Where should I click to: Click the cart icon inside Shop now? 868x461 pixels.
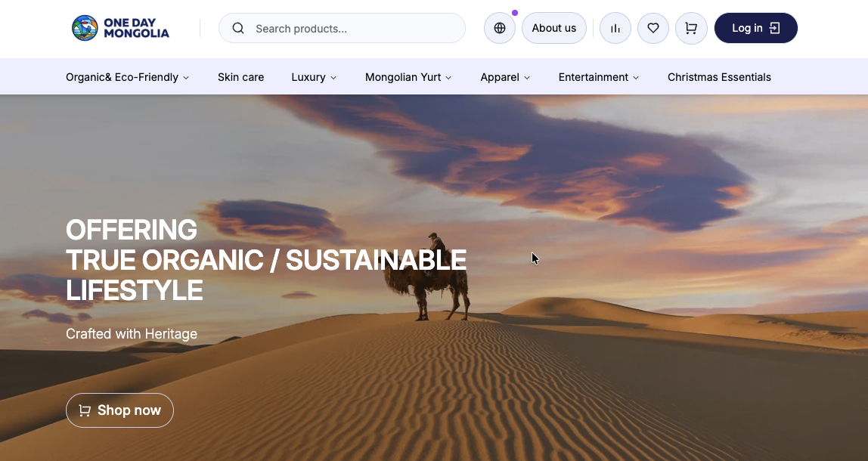tap(85, 410)
